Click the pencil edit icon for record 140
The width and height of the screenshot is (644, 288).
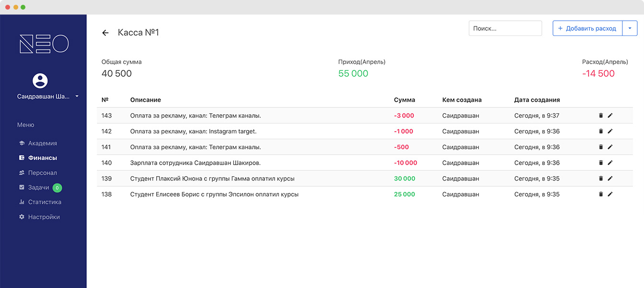610,163
